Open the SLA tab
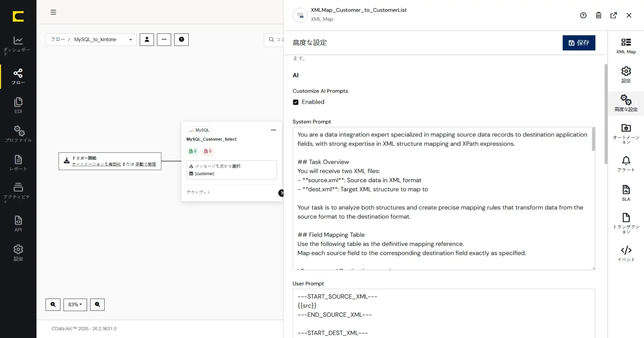The image size is (644, 338). pyautogui.click(x=626, y=193)
